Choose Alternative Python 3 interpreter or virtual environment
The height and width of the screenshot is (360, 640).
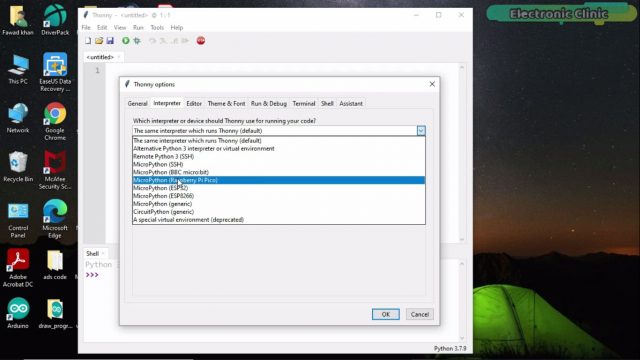[x=279, y=149]
